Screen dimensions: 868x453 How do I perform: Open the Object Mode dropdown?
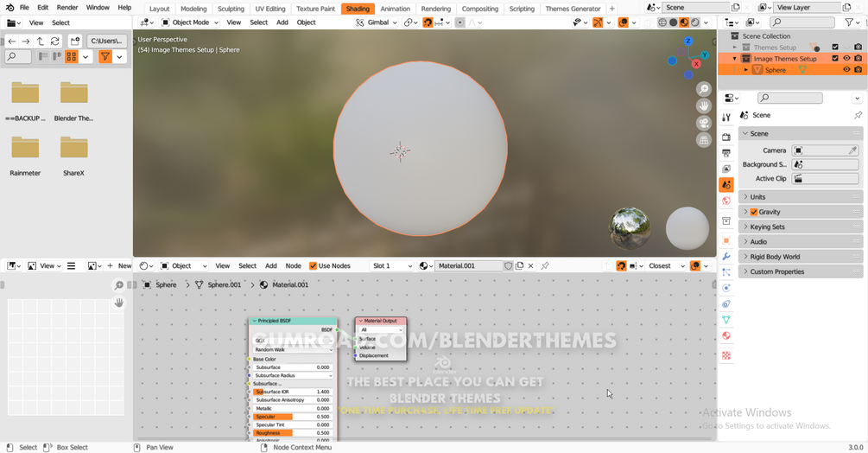pyautogui.click(x=190, y=22)
